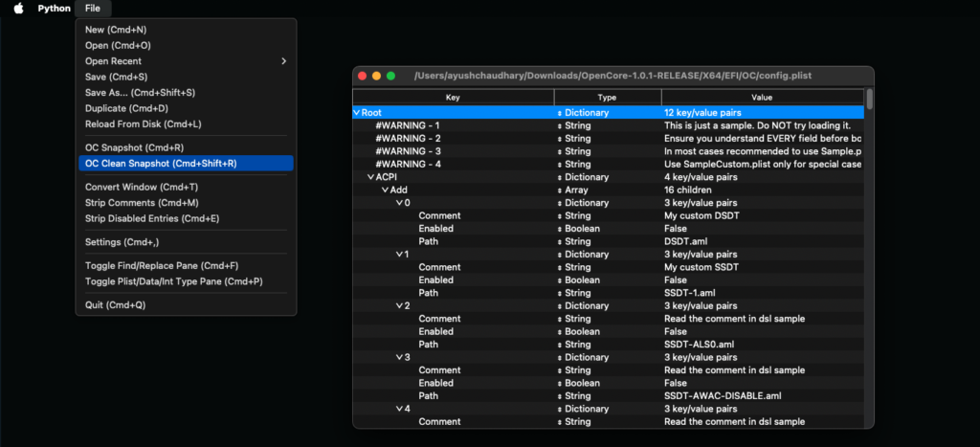Image resolution: width=980 pixels, height=447 pixels.
Task: Quit the app via Quit (Cmd+Q)
Action: [x=186, y=305]
